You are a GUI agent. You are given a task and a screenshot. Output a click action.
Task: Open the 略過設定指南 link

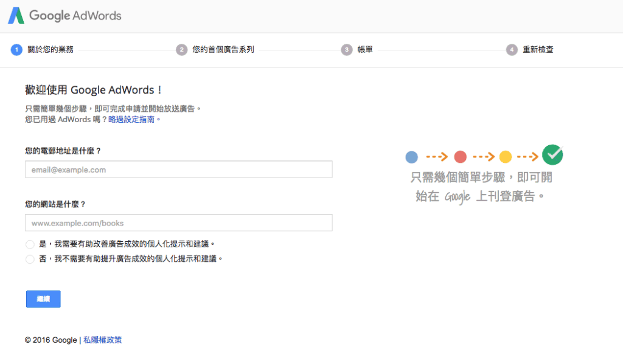[x=131, y=120]
